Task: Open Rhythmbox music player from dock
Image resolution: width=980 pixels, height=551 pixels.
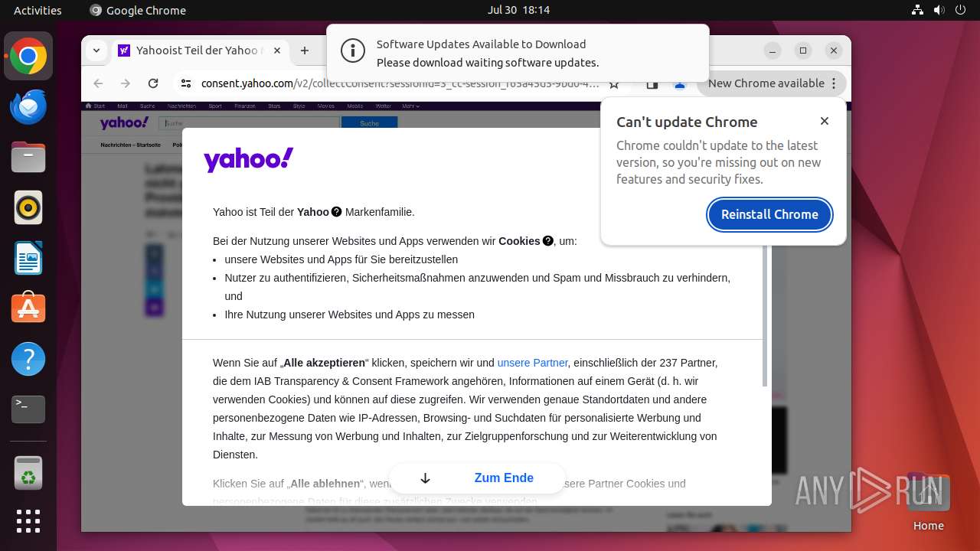Action: 28,208
